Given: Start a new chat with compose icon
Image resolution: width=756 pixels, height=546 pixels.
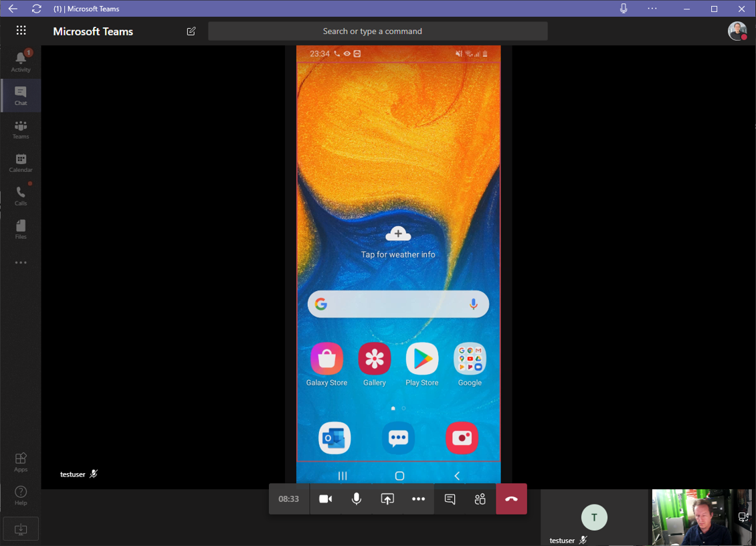Looking at the screenshot, I should [191, 31].
